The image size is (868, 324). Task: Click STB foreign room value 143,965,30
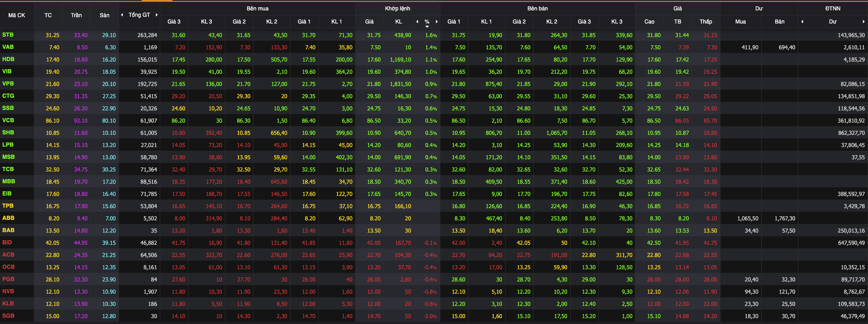(x=851, y=35)
